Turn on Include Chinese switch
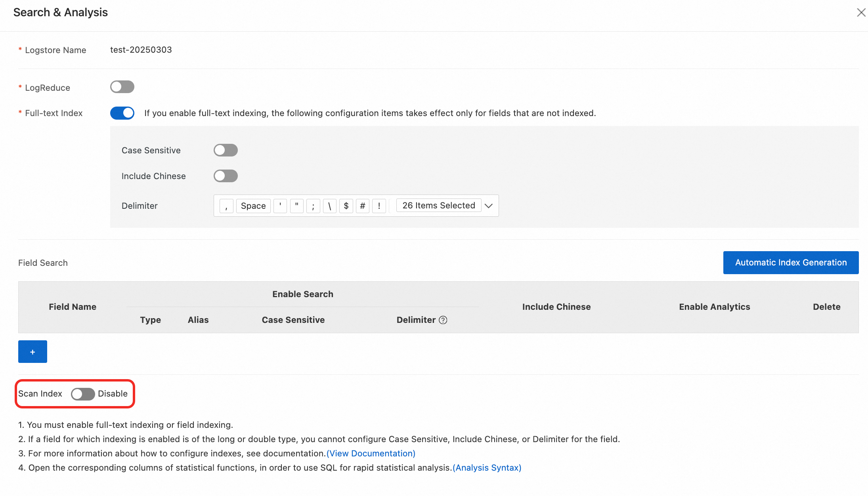868x496 pixels. click(226, 176)
